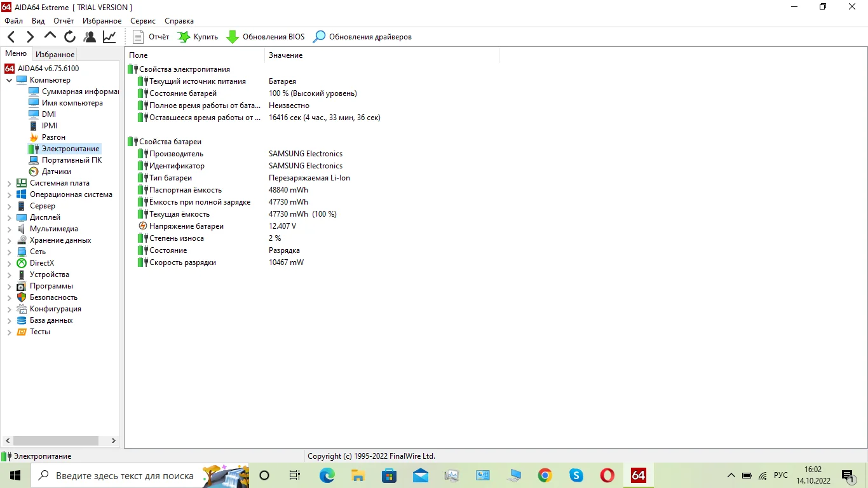868x488 pixels.
Task: Switch to the Избранное sidebar tab
Action: pyautogui.click(x=55, y=55)
